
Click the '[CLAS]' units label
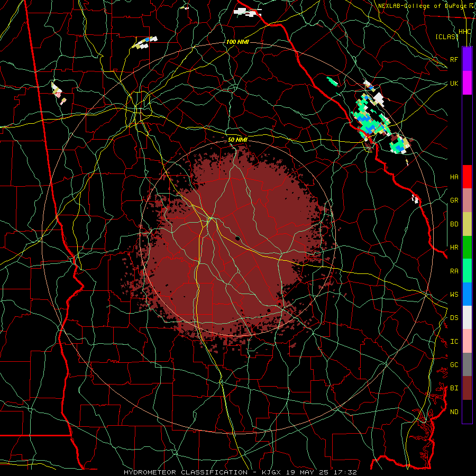447,36
